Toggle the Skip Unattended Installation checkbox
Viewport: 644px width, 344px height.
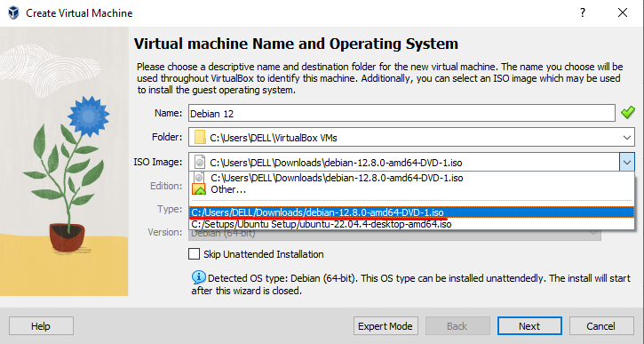[194, 254]
